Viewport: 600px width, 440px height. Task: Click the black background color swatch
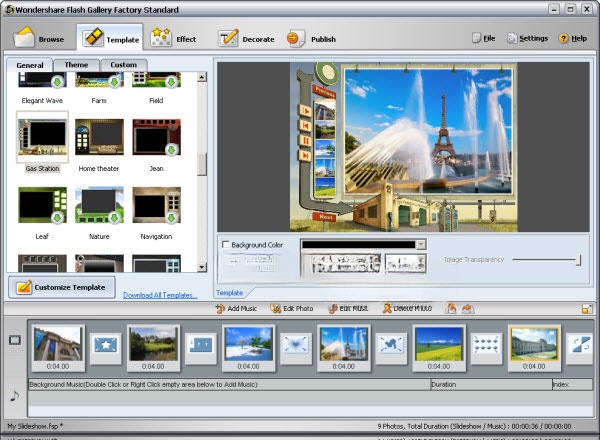[359, 244]
